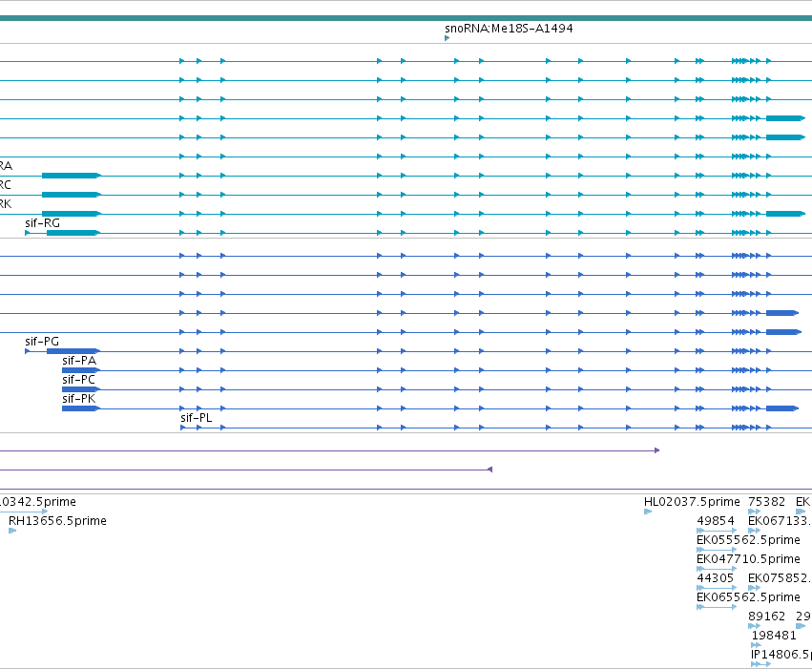Image resolution: width=812 pixels, height=669 pixels.
Task: Click the 44305 EST label
Action: tap(716, 578)
